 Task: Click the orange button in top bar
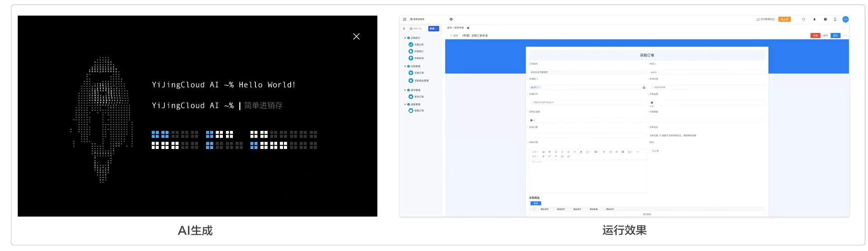coord(784,19)
